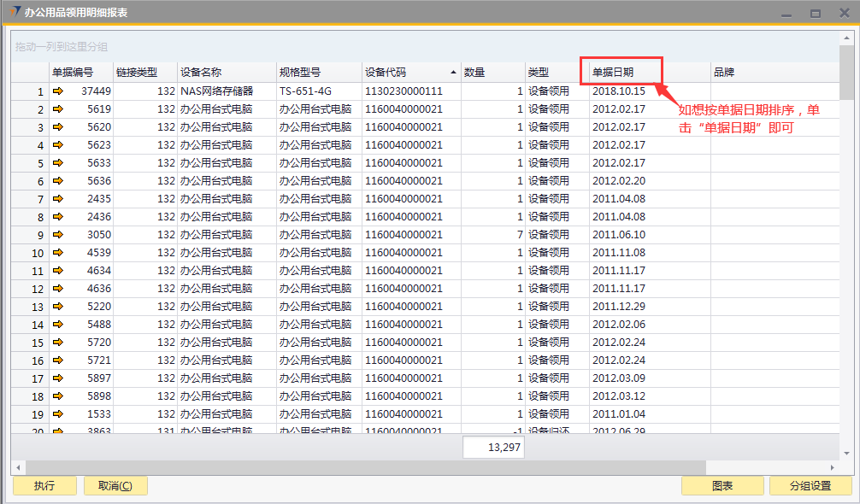Sort by the 单据日期 column header
Viewport: 860px width, 504px height.
(613, 73)
